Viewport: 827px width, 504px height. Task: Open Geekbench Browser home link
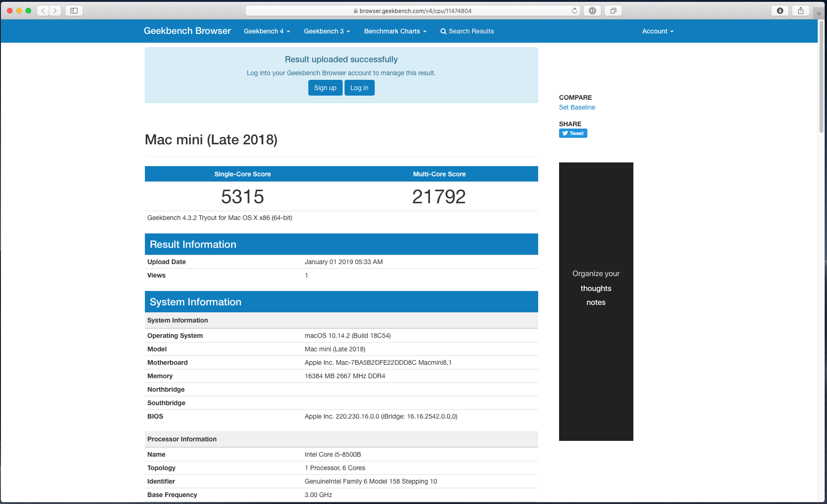coord(187,31)
